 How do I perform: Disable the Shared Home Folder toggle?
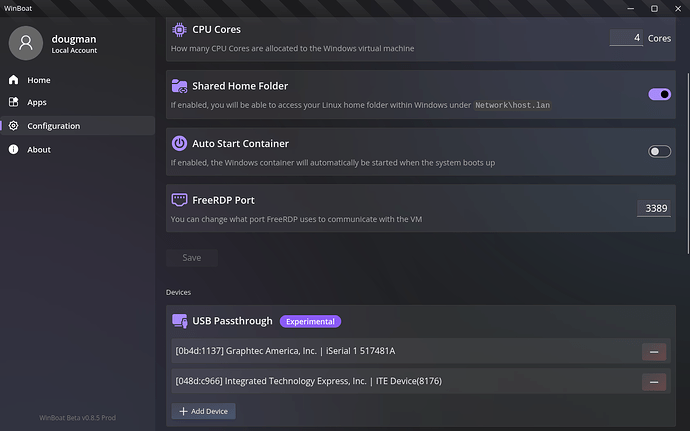660,94
